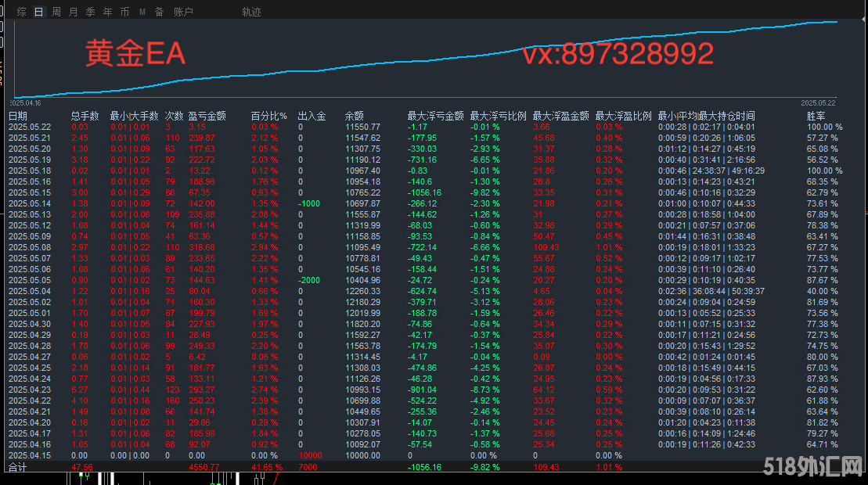Image resolution: width=868 pixels, height=485 pixels.
Task: Open the 备 notes tab
Action: pos(160,12)
